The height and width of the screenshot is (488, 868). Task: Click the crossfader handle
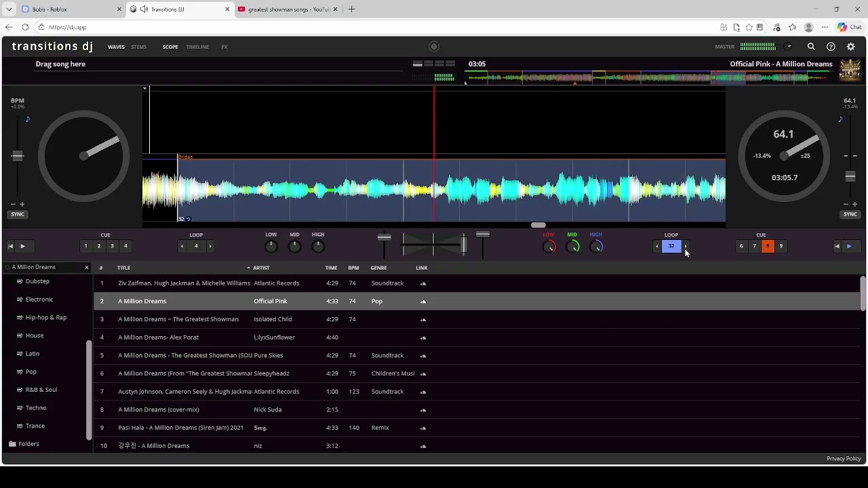[464, 245]
